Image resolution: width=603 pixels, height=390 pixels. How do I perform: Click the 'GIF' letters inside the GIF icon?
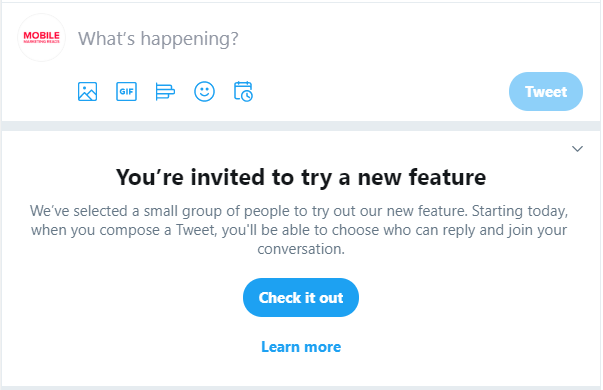[127, 92]
